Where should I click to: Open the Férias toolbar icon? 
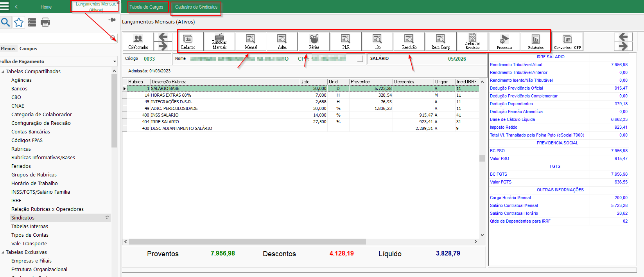tap(314, 41)
